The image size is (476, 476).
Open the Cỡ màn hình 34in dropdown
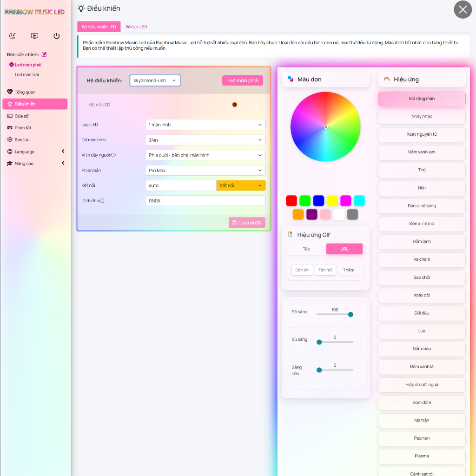[205, 140]
